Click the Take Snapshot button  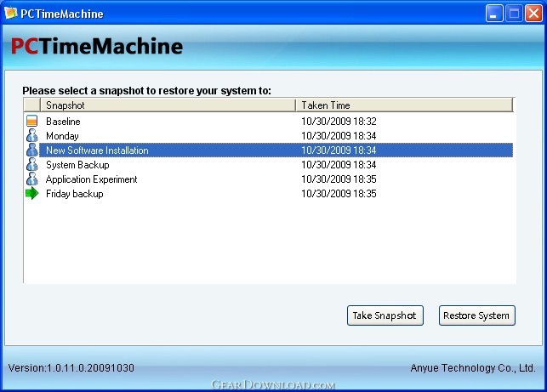[385, 315]
